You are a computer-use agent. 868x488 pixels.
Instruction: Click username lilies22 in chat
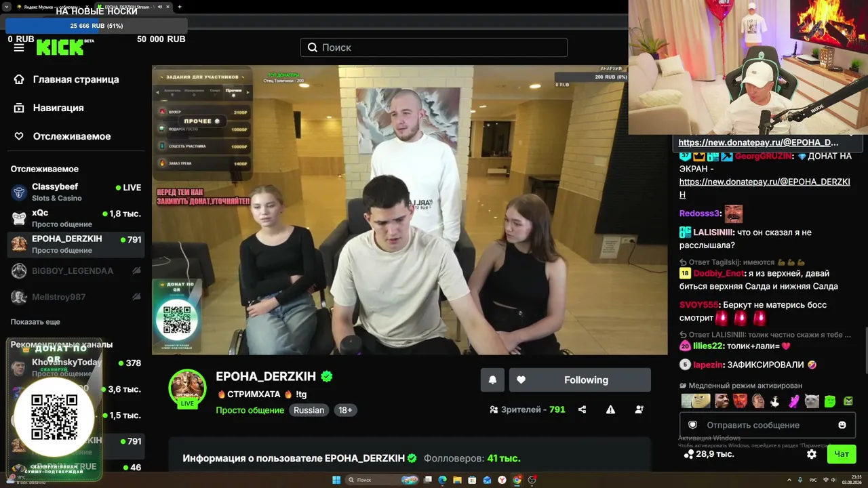[x=708, y=346]
